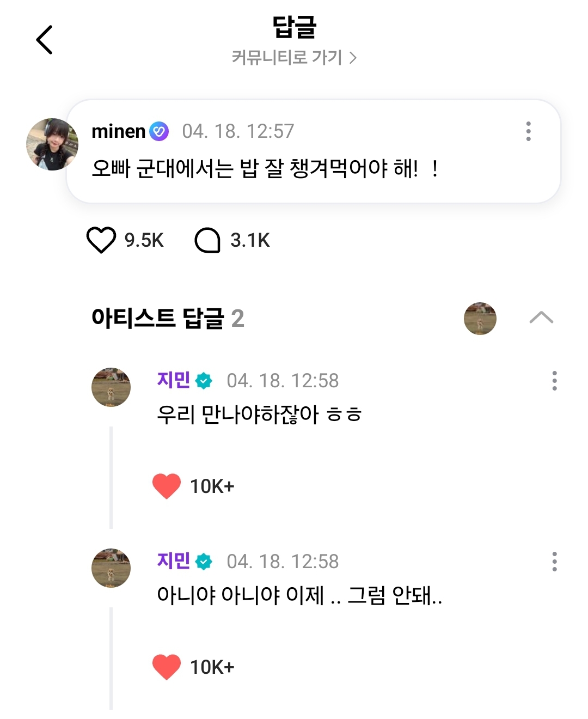Open more options for first 지민 reply
588x719 pixels.
pyautogui.click(x=554, y=381)
